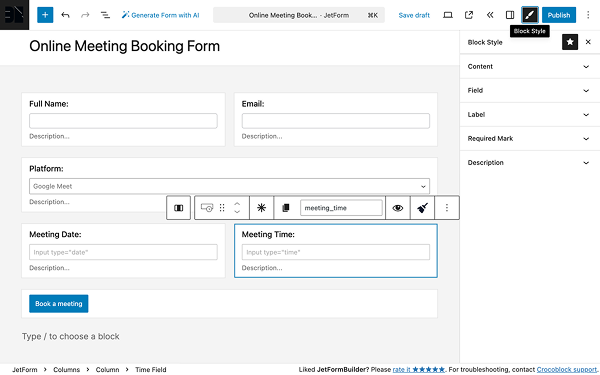
Task: Click Description under Full Name field
Action: (49, 136)
